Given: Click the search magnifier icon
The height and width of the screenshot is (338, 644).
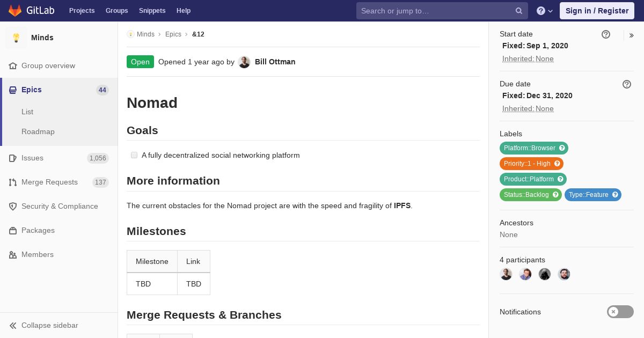Looking at the screenshot, I should coord(519,11).
